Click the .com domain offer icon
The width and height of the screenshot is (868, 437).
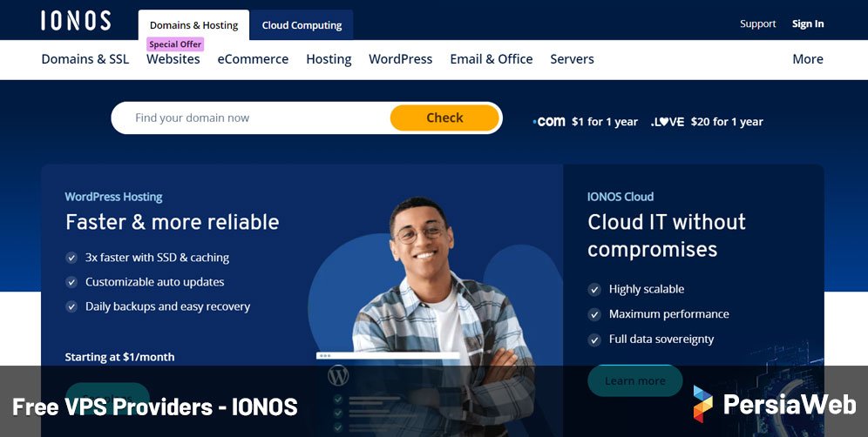point(549,122)
